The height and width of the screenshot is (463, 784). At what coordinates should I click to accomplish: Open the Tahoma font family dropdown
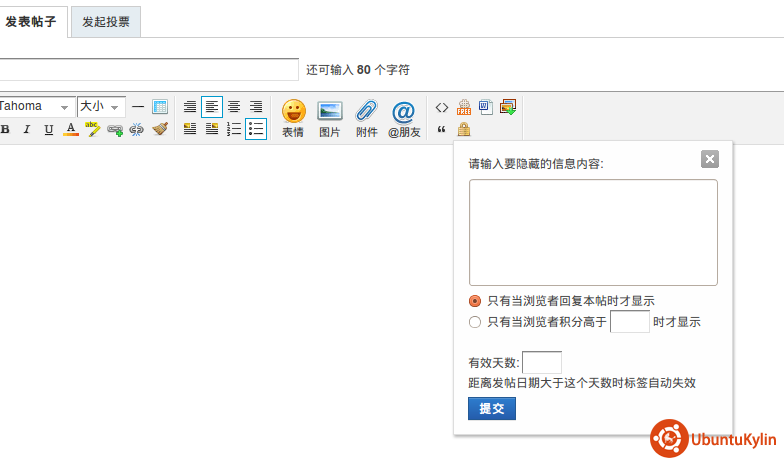pos(37,106)
